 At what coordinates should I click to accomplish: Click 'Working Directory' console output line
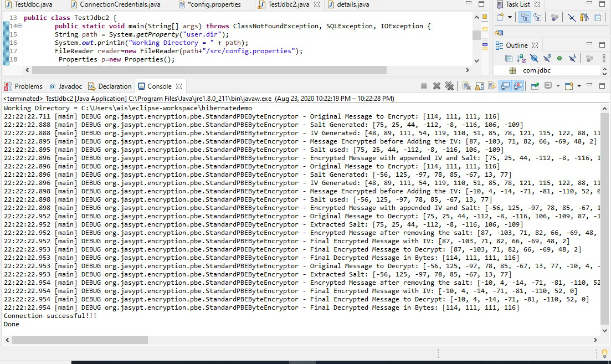(128, 109)
